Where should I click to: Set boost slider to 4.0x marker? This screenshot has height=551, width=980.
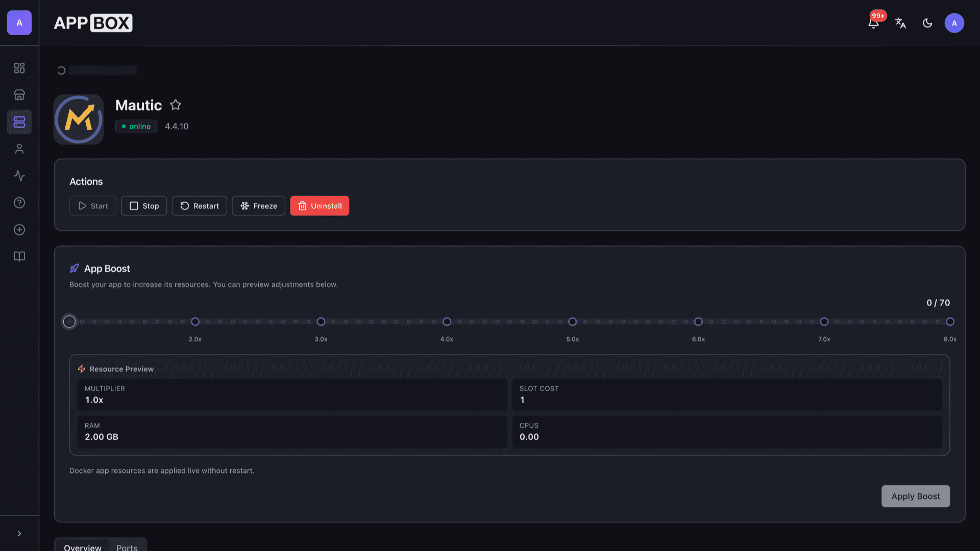(x=447, y=322)
